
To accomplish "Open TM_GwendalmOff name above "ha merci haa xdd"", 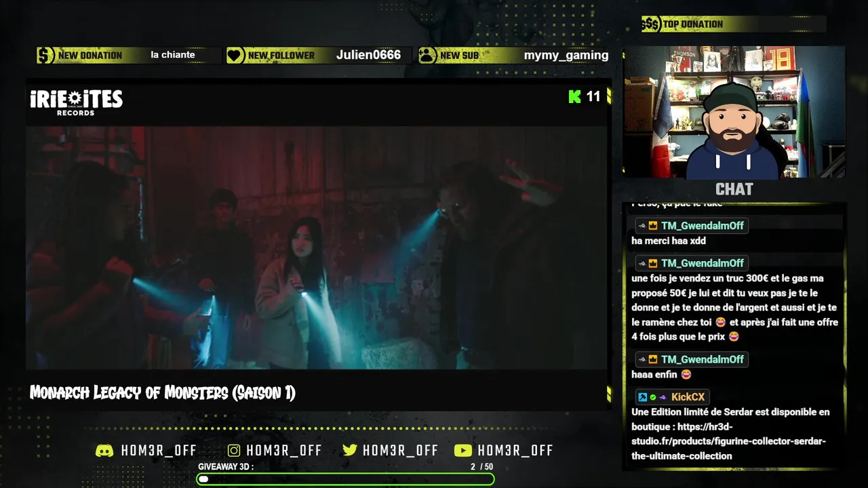I will (703, 226).
